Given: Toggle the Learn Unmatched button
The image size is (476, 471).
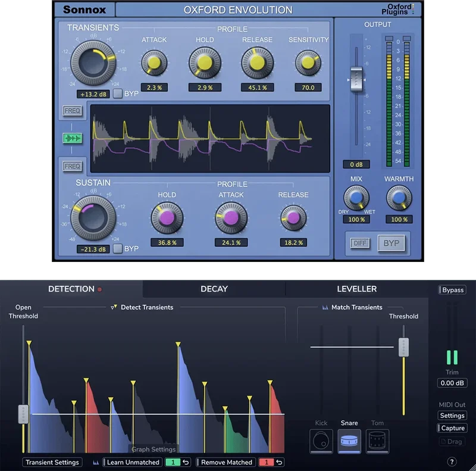Looking at the screenshot, I should pos(133,462).
